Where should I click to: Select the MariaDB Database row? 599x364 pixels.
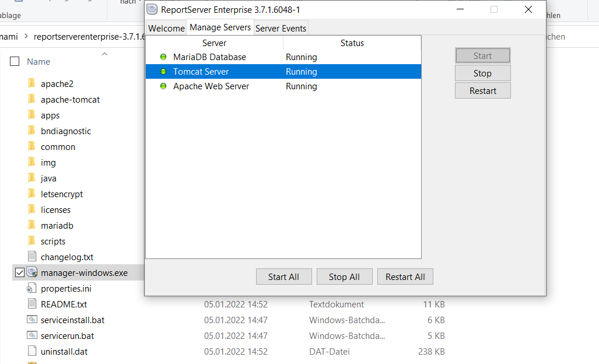click(x=283, y=57)
